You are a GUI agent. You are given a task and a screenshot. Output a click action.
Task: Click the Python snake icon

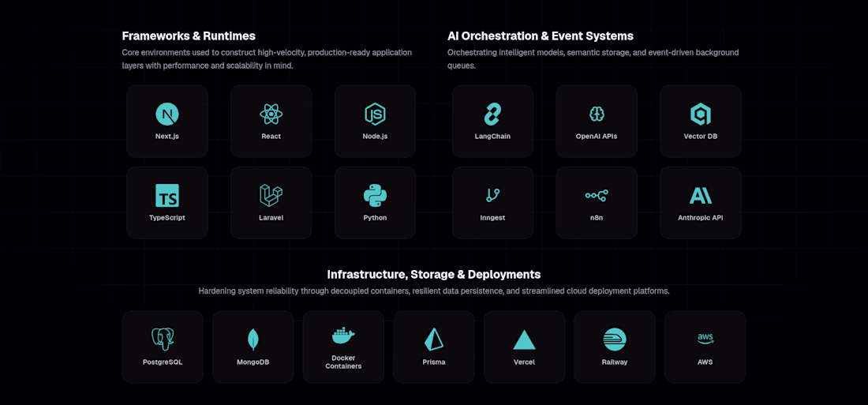(376, 196)
